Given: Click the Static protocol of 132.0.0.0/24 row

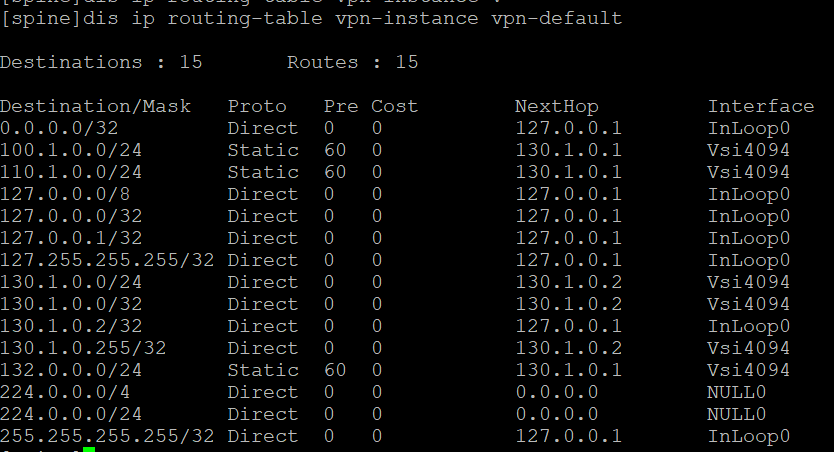Looking at the screenshot, I should click(x=263, y=370).
